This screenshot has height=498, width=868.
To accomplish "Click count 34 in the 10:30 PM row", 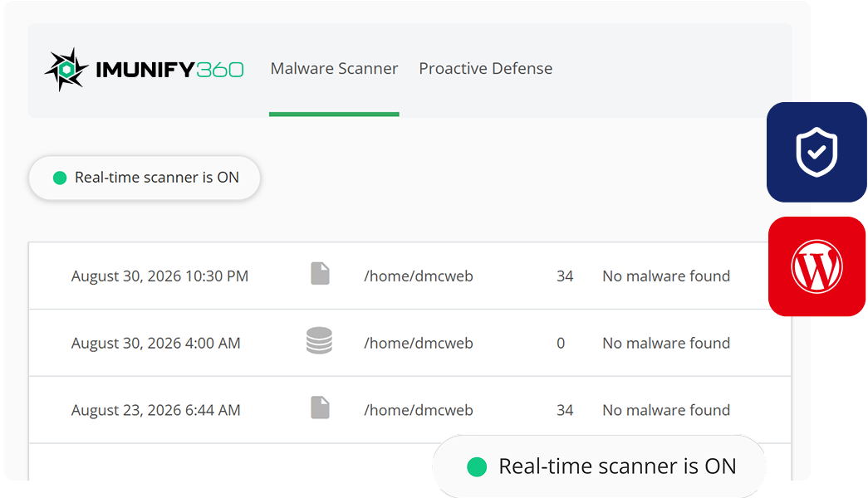I will click(x=565, y=276).
